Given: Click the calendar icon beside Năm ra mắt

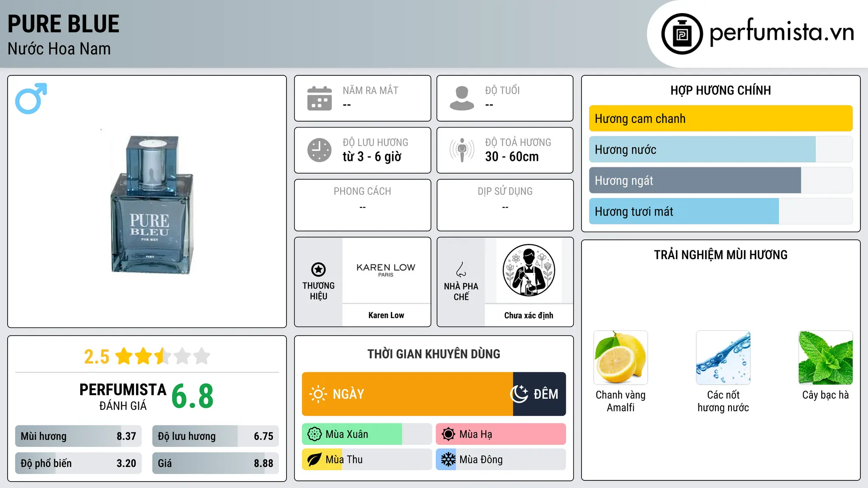Looking at the screenshot, I should [x=320, y=98].
